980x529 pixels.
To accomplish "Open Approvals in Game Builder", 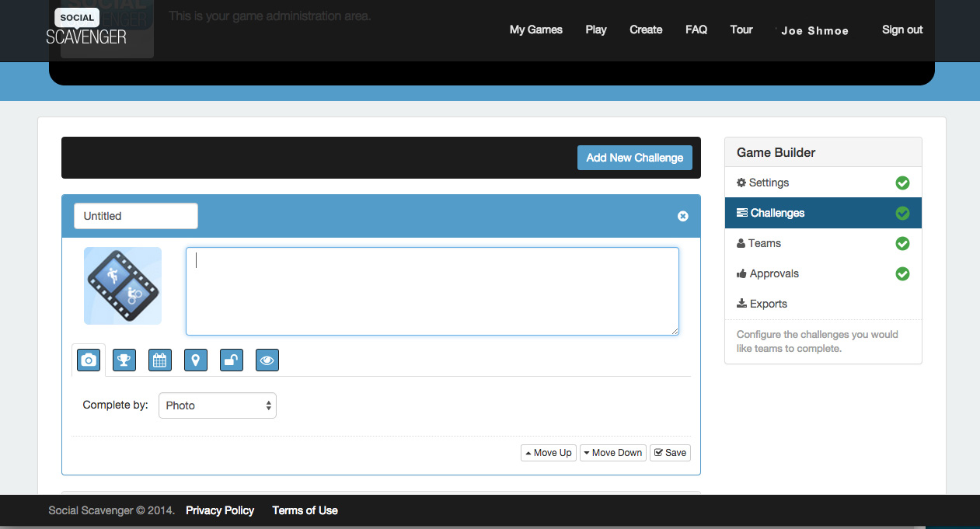I will click(823, 273).
